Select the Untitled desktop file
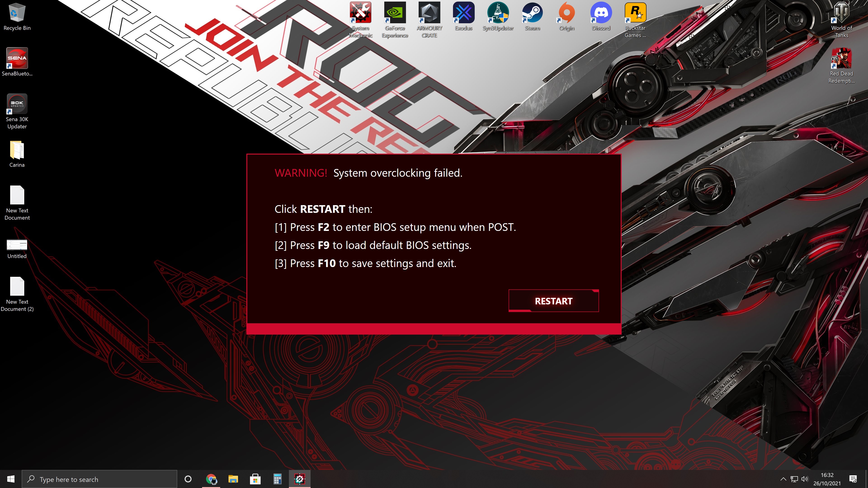The width and height of the screenshot is (868, 488). pos(17,249)
